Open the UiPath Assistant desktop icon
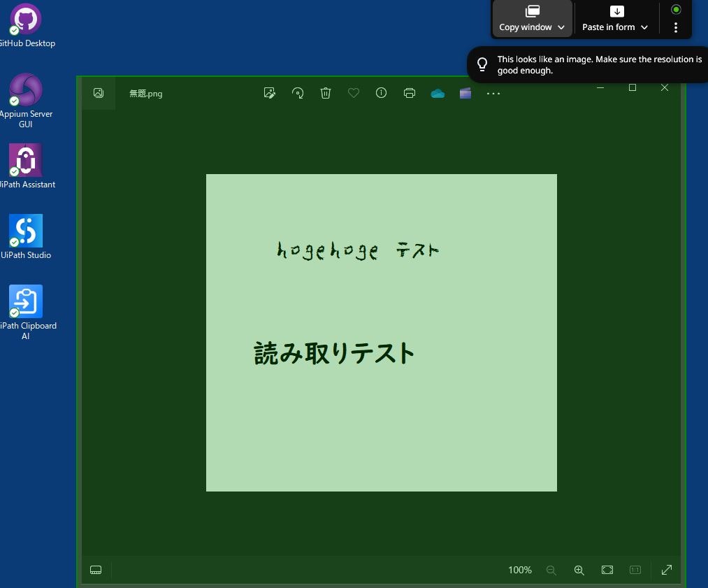 26,166
